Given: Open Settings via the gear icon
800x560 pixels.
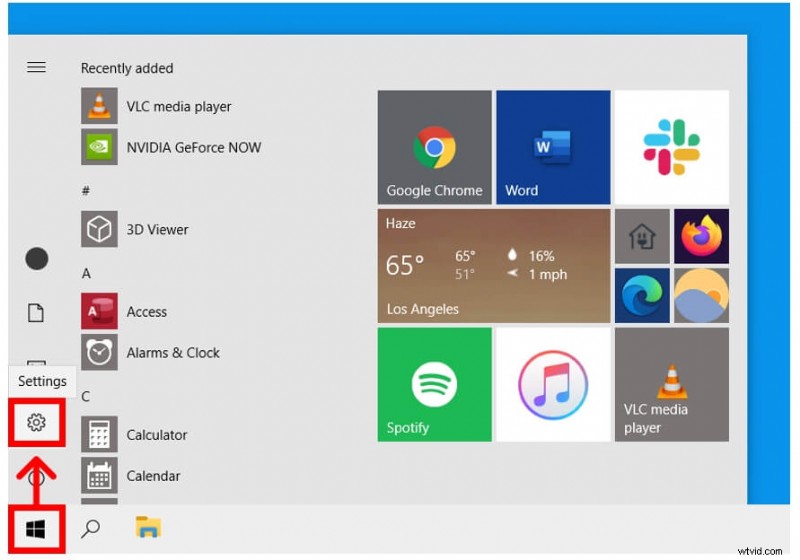Looking at the screenshot, I should click(37, 423).
